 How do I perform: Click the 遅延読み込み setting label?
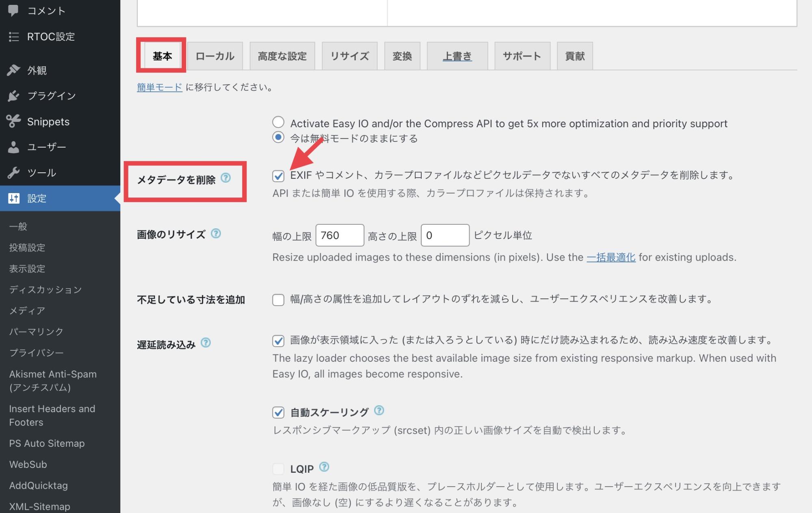point(166,345)
